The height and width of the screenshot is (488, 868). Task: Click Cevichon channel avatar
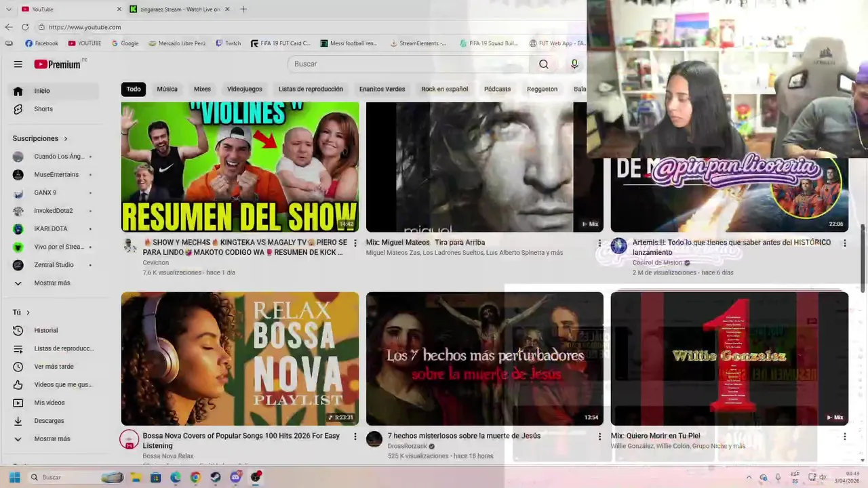pyautogui.click(x=130, y=245)
